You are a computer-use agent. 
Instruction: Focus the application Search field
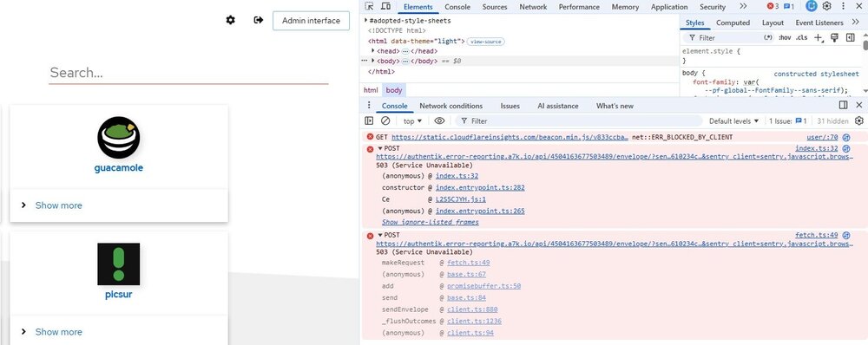coord(188,73)
